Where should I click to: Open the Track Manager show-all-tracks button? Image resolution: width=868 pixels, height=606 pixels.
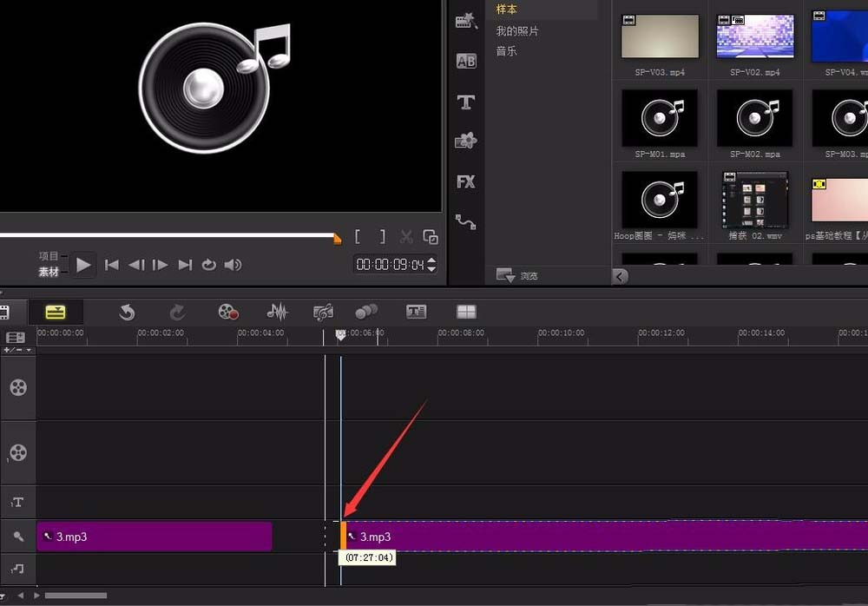(x=16, y=338)
